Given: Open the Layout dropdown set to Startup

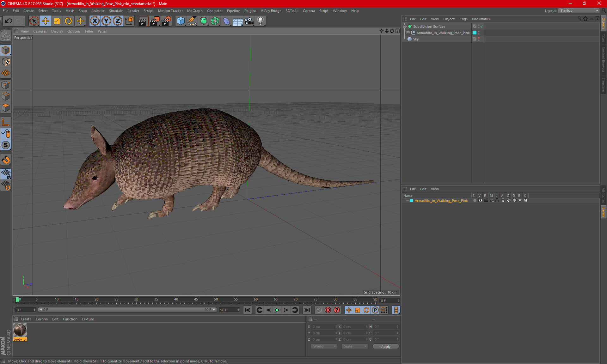Looking at the screenshot, I should 579,10.
